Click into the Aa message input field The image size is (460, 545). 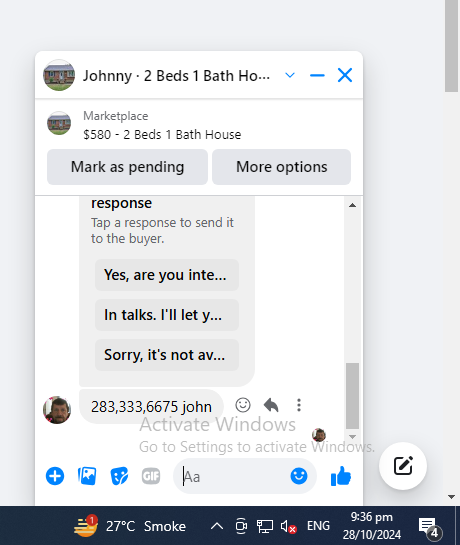point(235,476)
